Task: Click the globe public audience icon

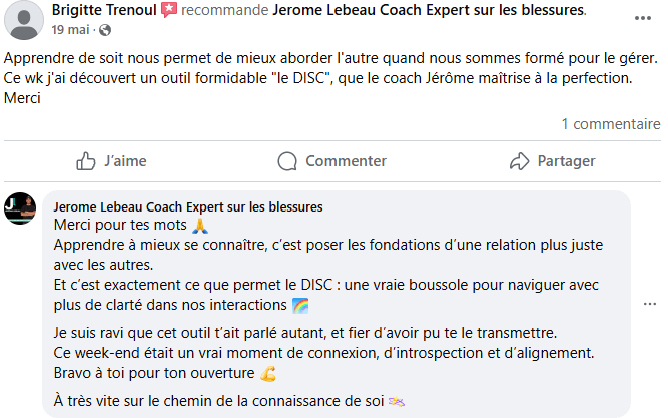Action: click(105, 31)
